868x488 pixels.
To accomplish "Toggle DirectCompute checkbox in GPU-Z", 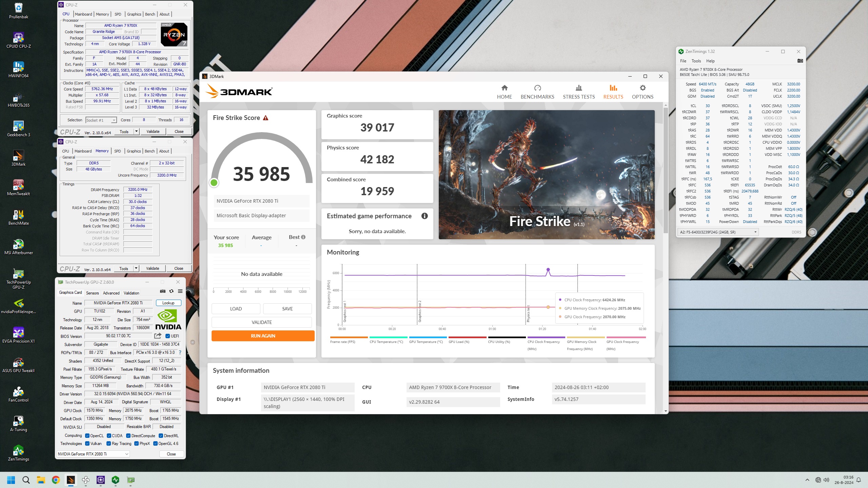I will [x=129, y=436].
